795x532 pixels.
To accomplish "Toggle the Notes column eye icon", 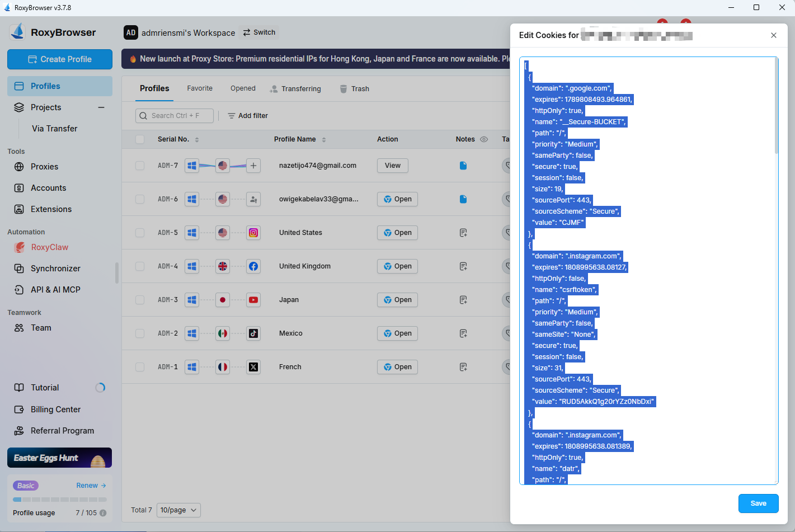I will [x=484, y=139].
